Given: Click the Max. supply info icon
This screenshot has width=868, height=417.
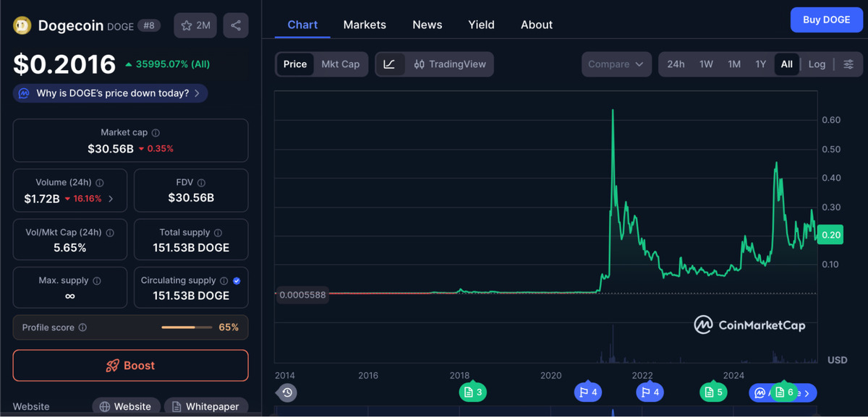Looking at the screenshot, I should pyautogui.click(x=97, y=281).
